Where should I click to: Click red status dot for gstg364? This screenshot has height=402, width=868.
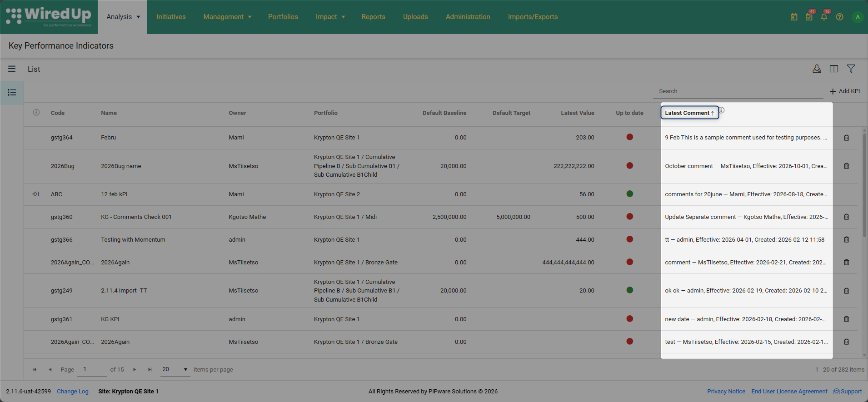point(629,137)
